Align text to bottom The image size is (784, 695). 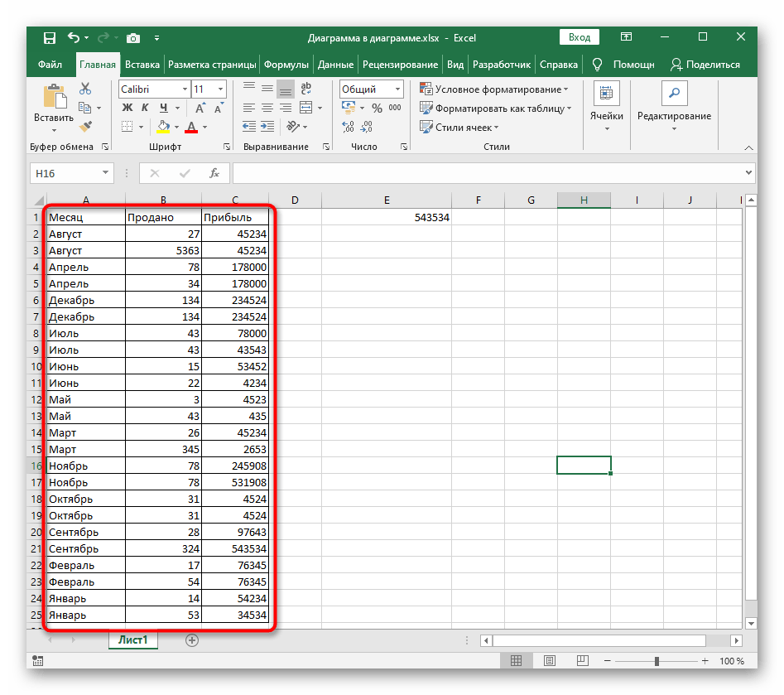[x=286, y=89]
